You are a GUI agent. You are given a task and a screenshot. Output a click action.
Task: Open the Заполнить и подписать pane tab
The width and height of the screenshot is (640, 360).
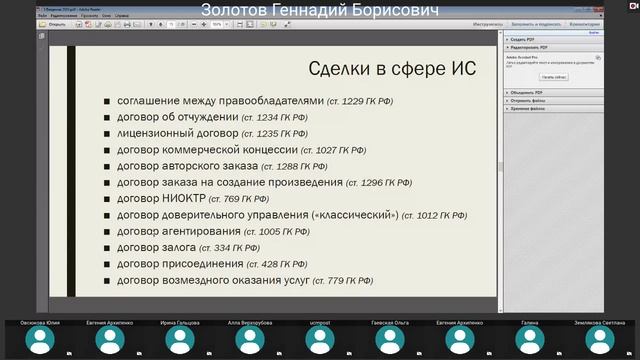pyautogui.click(x=536, y=24)
